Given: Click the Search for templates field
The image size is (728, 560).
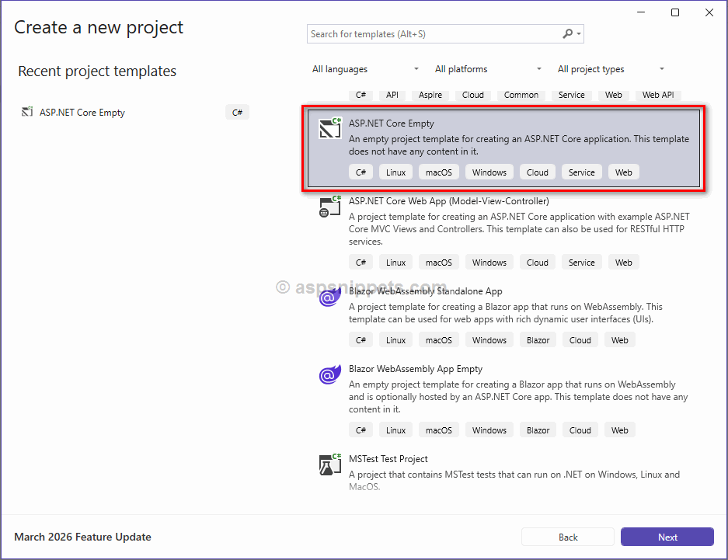Looking at the screenshot, I should click(x=435, y=34).
